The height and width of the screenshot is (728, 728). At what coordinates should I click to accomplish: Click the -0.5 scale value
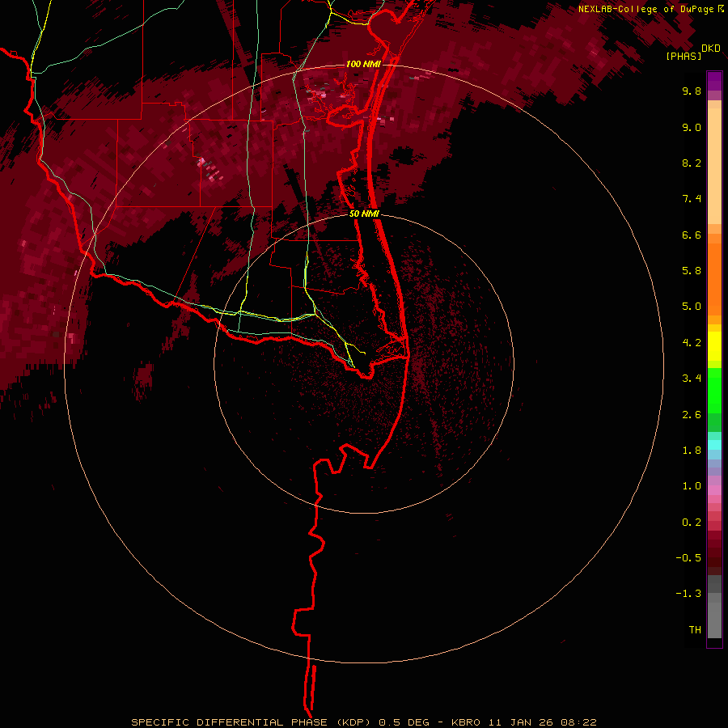tap(688, 558)
